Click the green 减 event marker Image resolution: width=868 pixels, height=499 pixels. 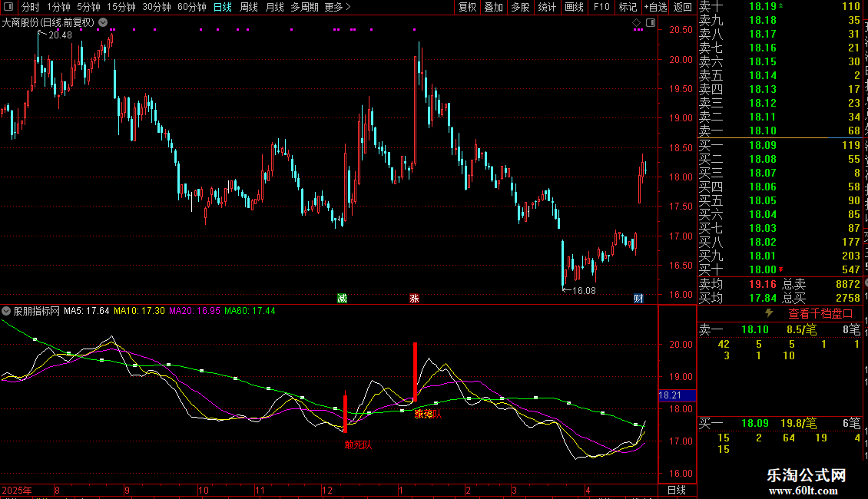click(342, 298)
